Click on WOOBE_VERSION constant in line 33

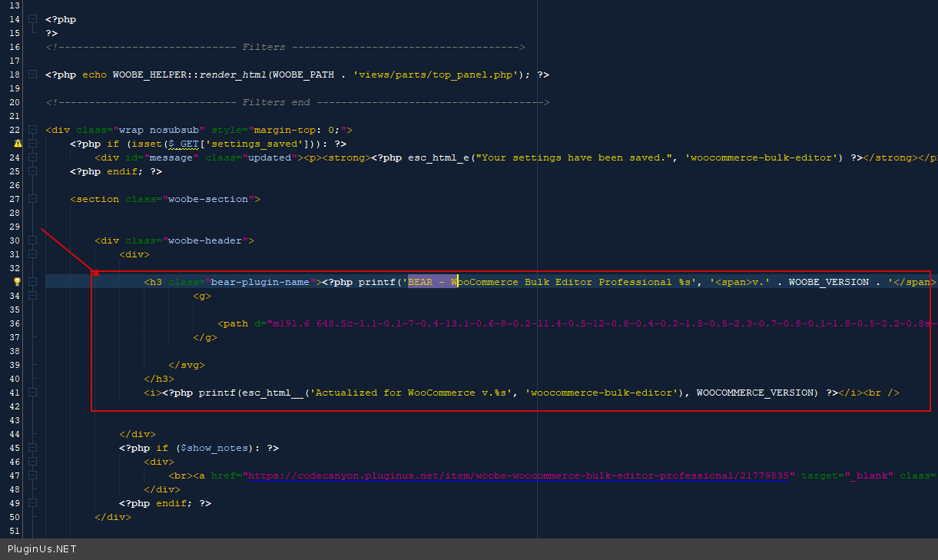pyautogui.click(x=828, y=282)
